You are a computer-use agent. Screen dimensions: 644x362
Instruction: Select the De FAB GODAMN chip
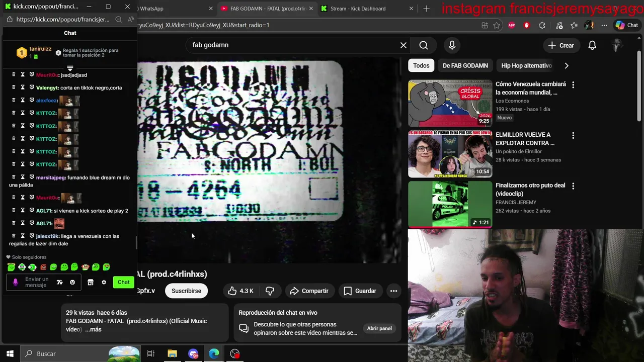point(465,65)
